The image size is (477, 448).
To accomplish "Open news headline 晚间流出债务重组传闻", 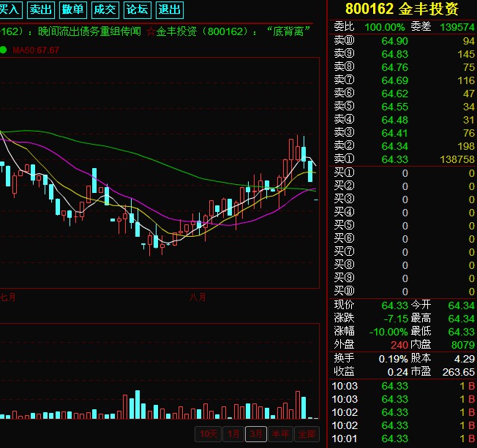I will click(x=89, y=31).
